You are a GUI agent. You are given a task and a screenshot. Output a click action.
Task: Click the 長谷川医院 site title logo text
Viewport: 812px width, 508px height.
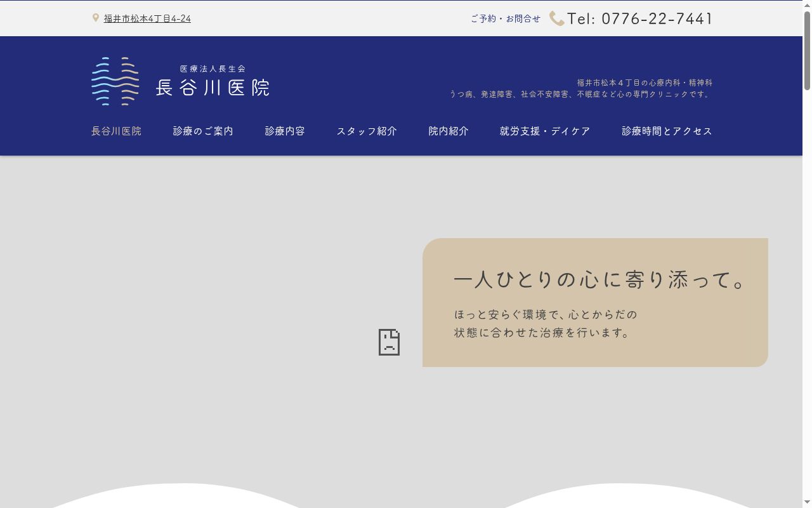[213, 87]
